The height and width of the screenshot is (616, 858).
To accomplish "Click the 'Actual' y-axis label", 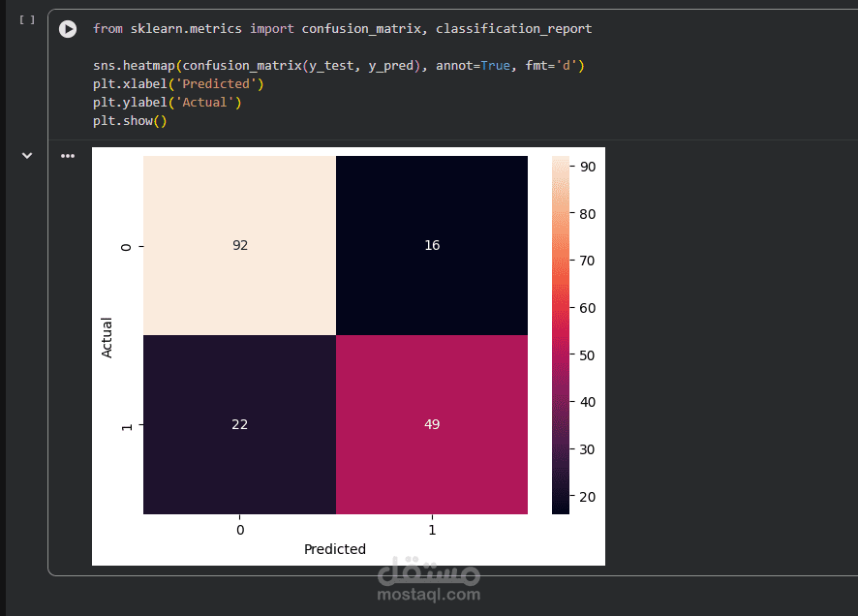I will coord(107,337).
